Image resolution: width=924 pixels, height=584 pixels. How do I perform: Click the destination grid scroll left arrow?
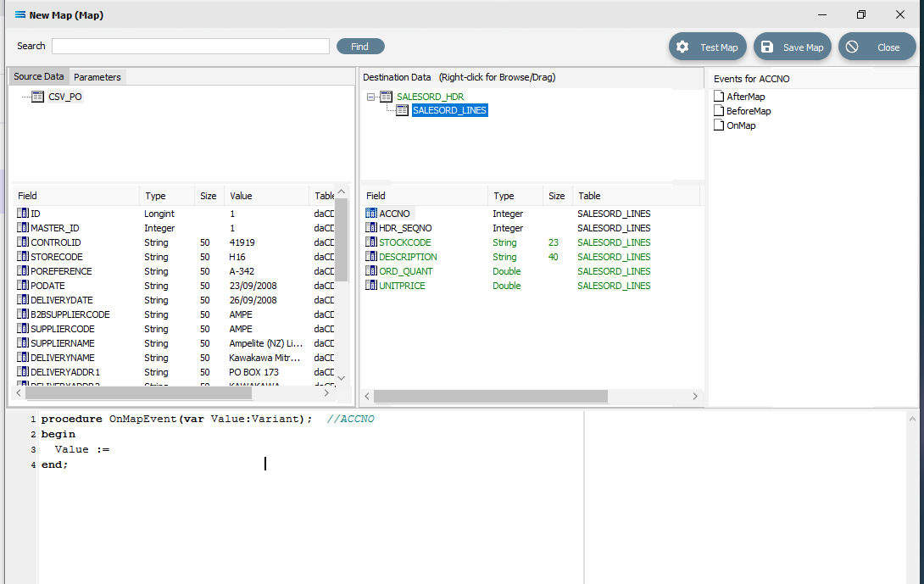(x=367, y=397)
